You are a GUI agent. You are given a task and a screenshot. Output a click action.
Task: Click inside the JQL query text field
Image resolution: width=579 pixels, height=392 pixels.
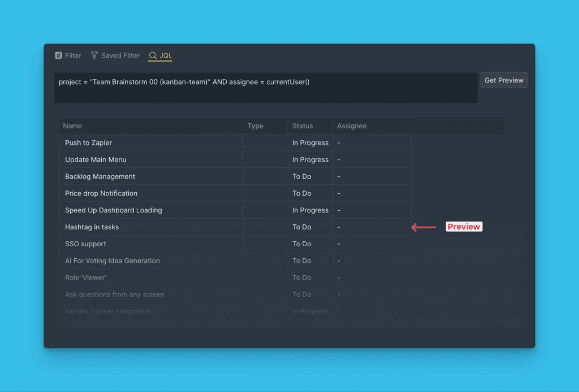tap(265, 88)
